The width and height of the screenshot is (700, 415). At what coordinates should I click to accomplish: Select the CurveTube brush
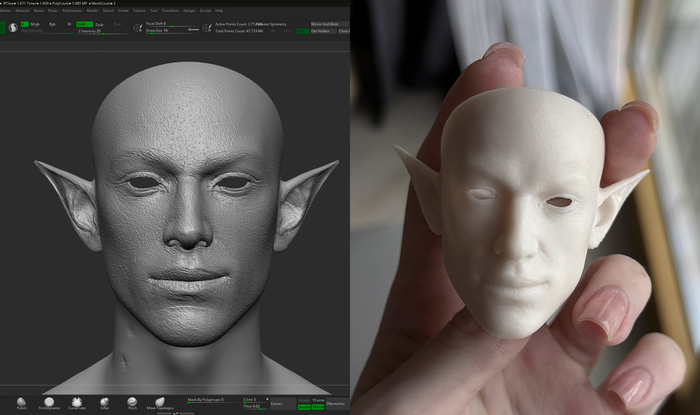[77, 403]
